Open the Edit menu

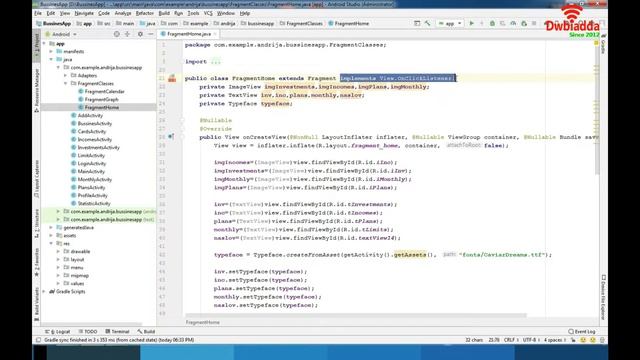51,13
